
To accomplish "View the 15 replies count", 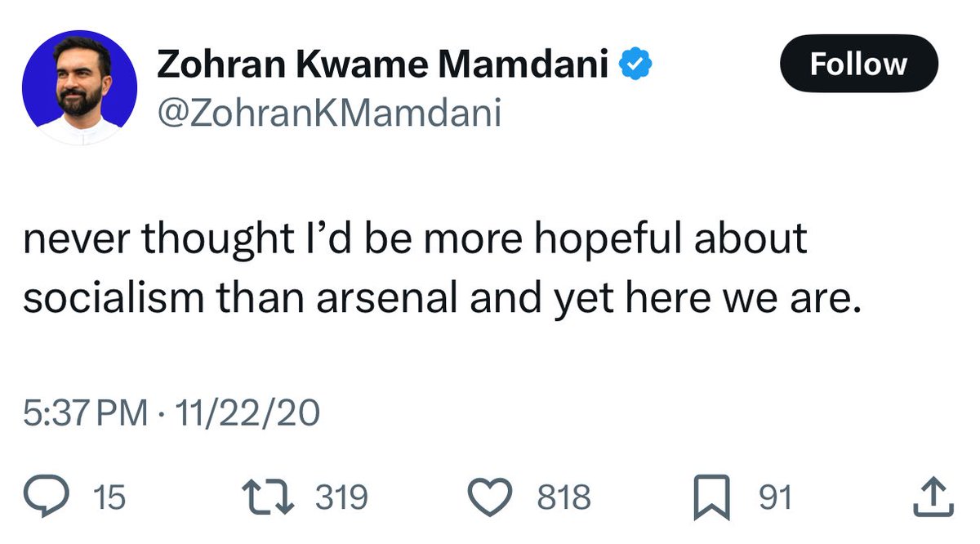I will [x=109, y=497].
